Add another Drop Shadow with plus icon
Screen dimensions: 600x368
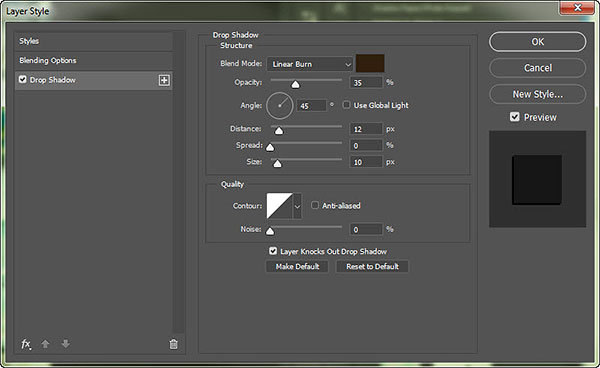(164, 80)
